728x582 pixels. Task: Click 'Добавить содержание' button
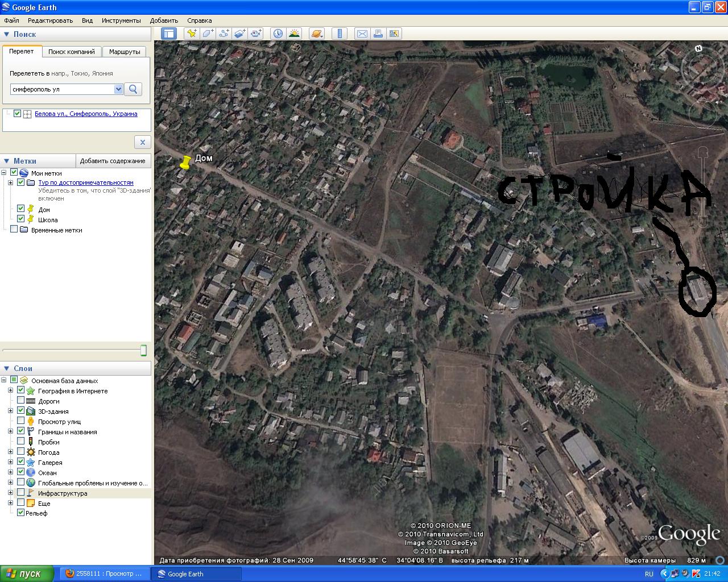[x=113, y=161]
